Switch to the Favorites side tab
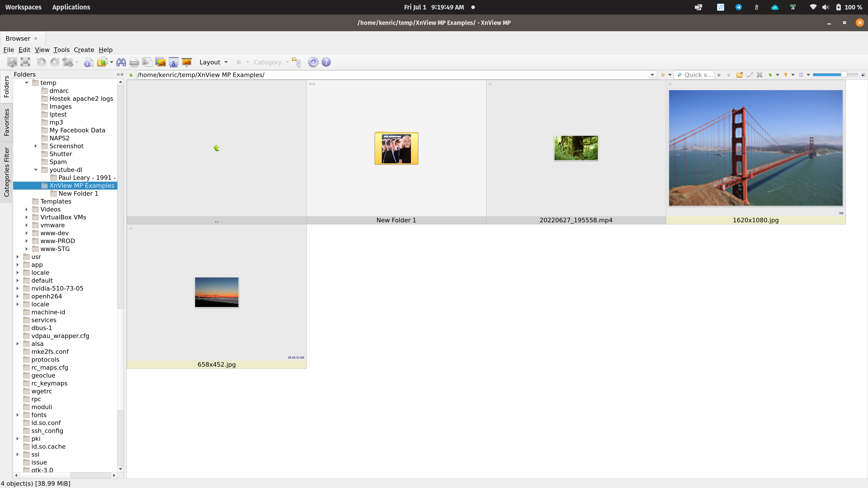 (x=6, y=122)
